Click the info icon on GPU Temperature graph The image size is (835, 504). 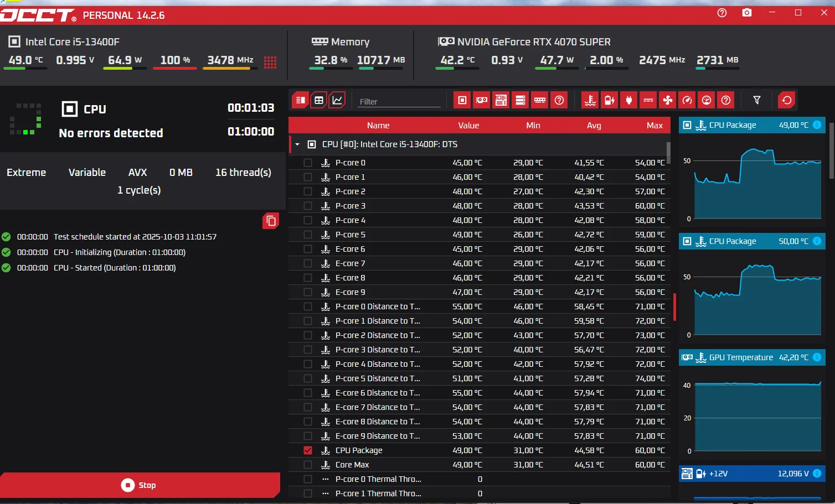[x=817, y=357]
